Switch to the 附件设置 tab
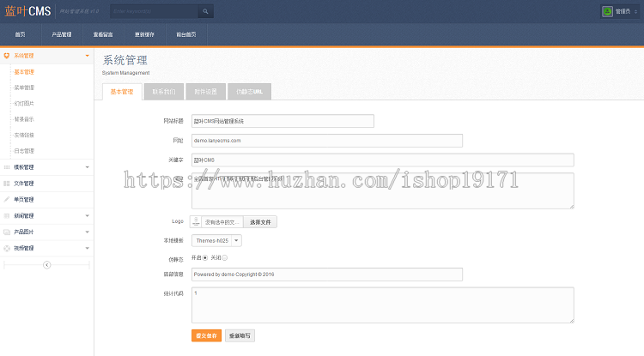The height and width of the screenshot is (356, 644). (x=206, y=92)
